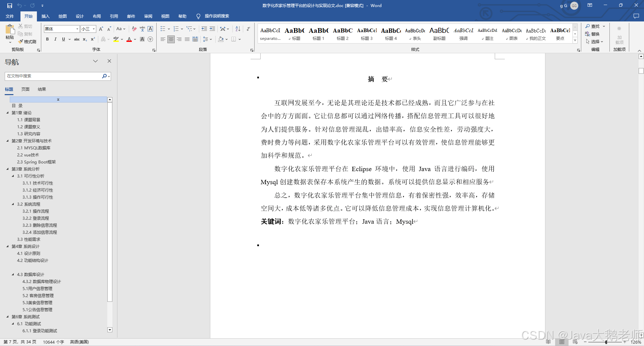Viewport: 644px width, 346px height.
Task: Apply the 标题 1 style
Action: (x=318, y=33)
